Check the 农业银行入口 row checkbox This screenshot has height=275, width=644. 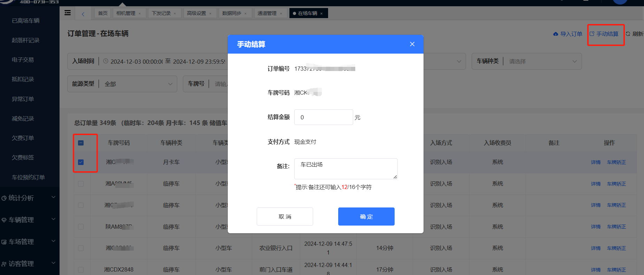[81, 248]
